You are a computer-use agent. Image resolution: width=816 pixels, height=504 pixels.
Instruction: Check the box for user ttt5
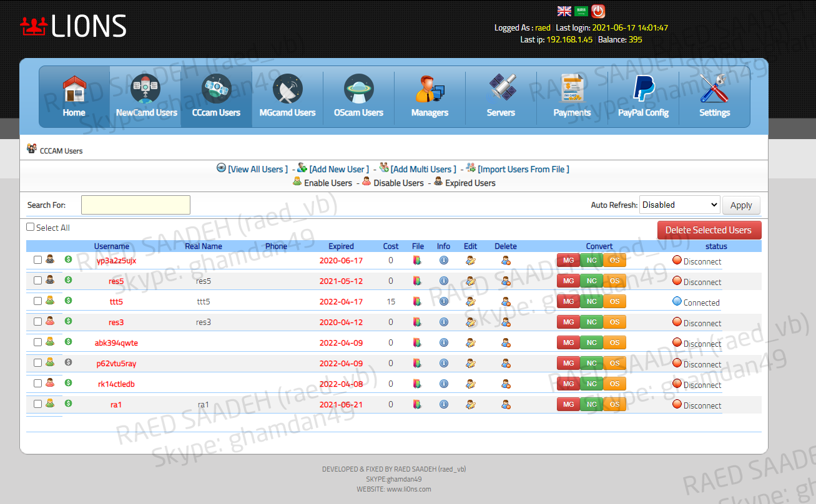pyautogui.click(x=38, y=301)
